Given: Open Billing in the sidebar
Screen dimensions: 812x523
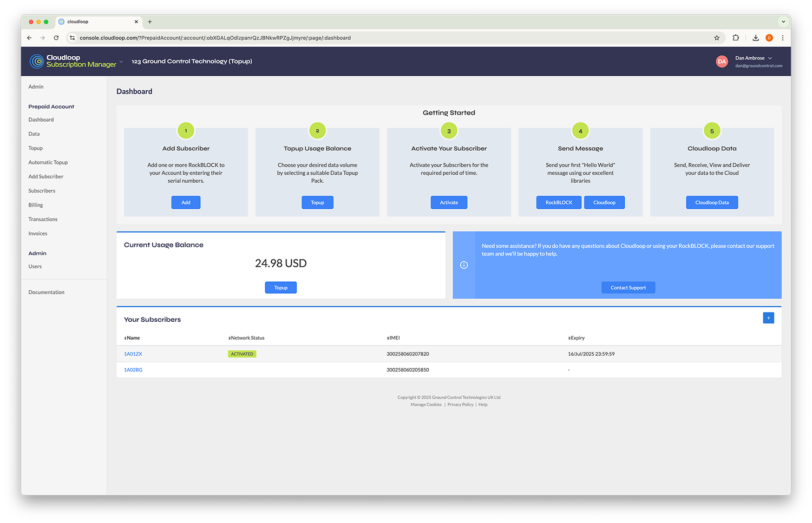Looking at the screenshot, I should (36, 205).
